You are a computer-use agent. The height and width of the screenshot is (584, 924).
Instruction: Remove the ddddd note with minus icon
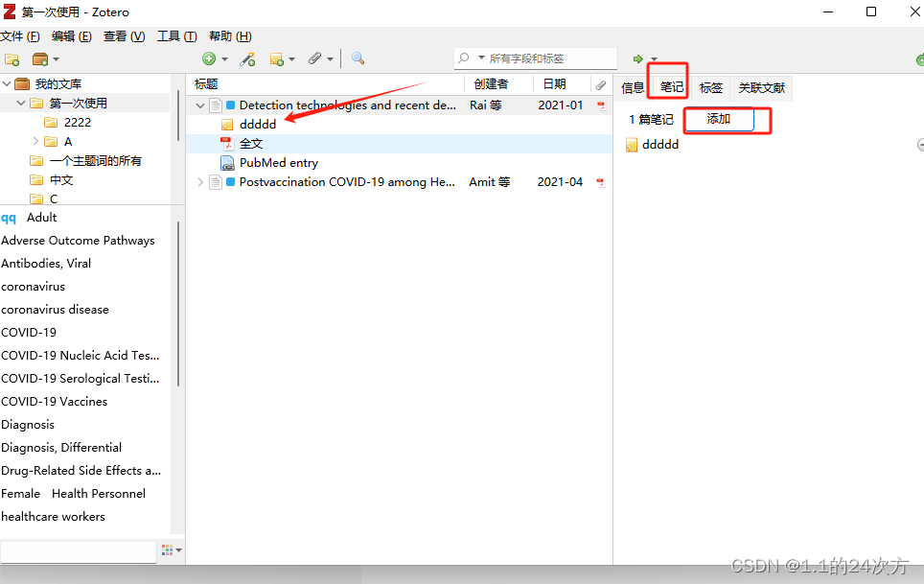921,145
